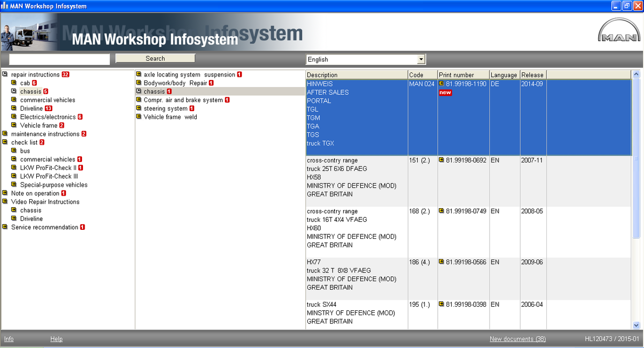Click the Special-purpose vehicles icon

pos(14,185)
